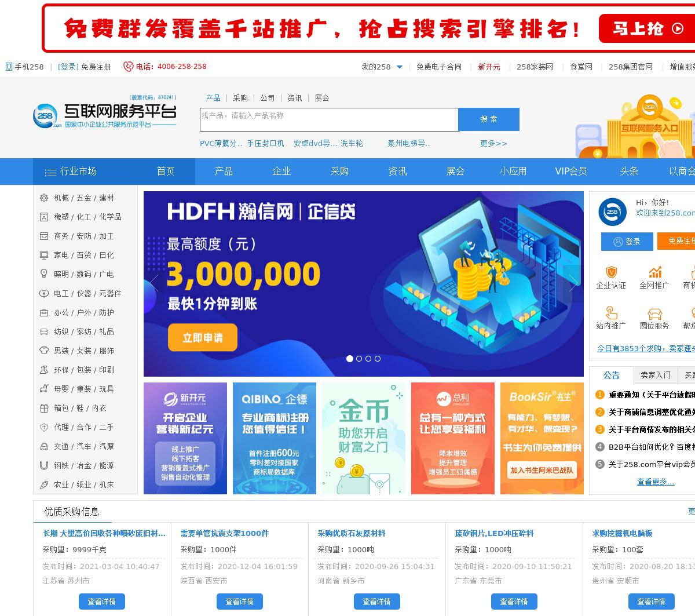Open 企业认证 shield icon
This screenshot has width=695, height=616.
tap(611, 272)
